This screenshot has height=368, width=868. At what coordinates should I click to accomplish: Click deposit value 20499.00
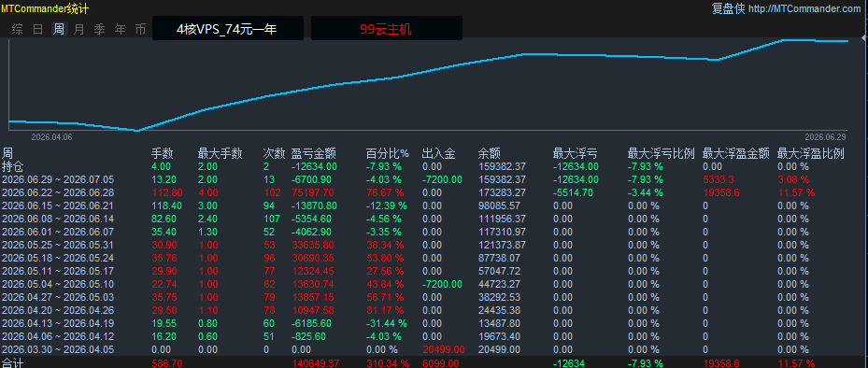pyautogui.click(x=443, y=349)
